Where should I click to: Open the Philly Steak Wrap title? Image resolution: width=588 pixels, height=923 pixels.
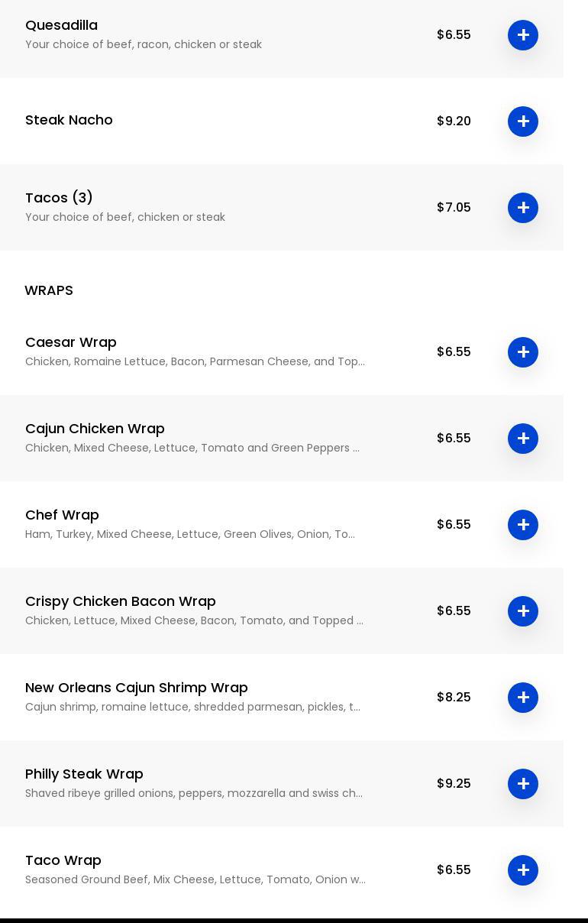pyautogui.click(x=84, y=774)
